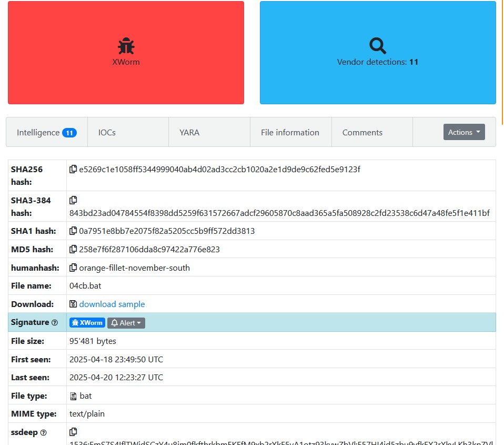Click the magnifier icon in Vendor detections
This screenshot has width=504, height=445.
[378, 46]
